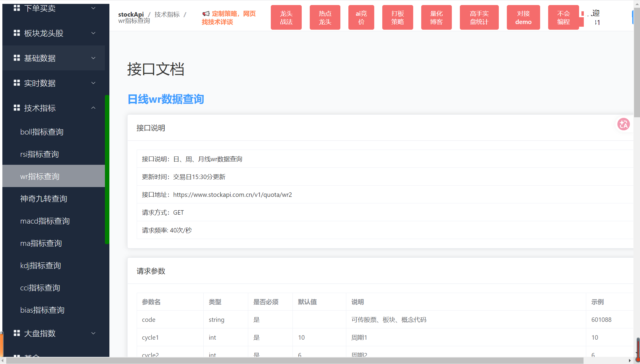640x364 pixels.
Task: Click the grid icon beside 下单买卖
Action: [17, 8]
